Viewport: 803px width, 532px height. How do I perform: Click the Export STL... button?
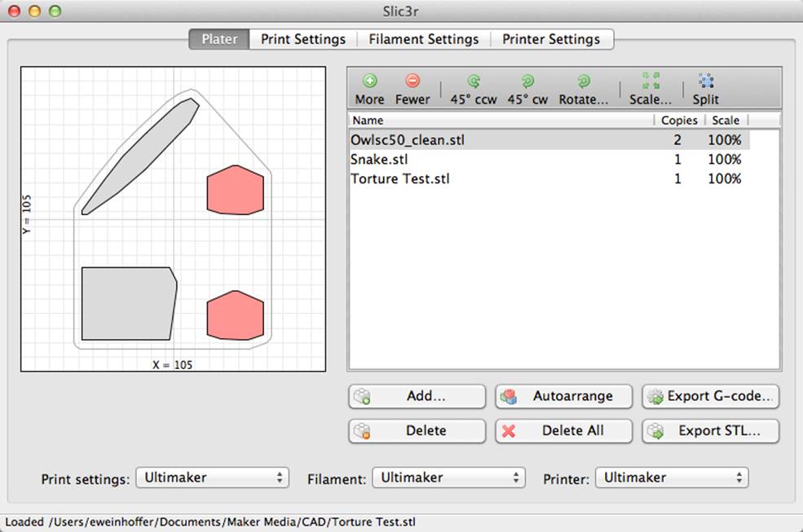[711, 431]
